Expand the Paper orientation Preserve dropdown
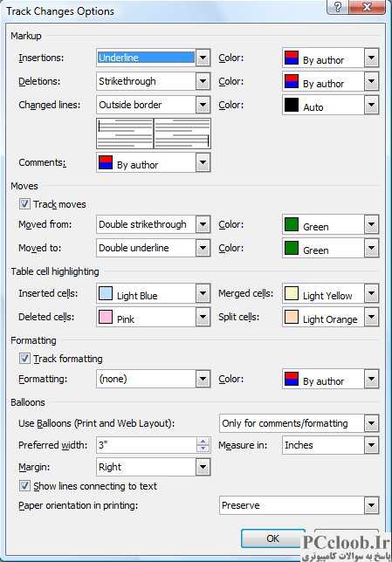The image size is (392, 562). point(372,506)
